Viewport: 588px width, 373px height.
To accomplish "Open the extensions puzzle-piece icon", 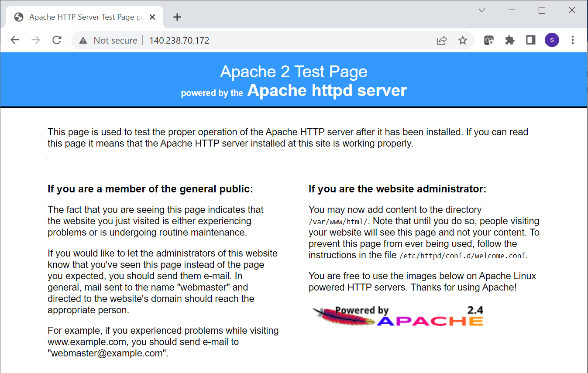I will pyautogui.click(x=509, y=40).
